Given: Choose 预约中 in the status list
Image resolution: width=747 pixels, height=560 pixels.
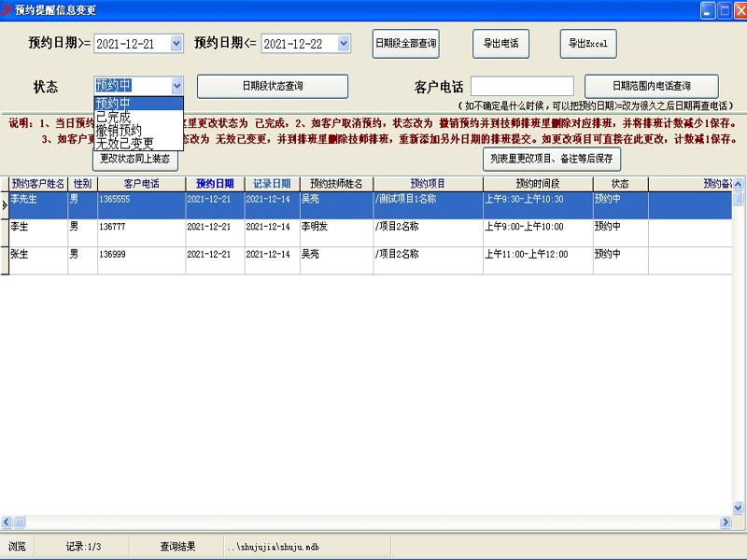Looking at the screenshot, I should [138, 104].
